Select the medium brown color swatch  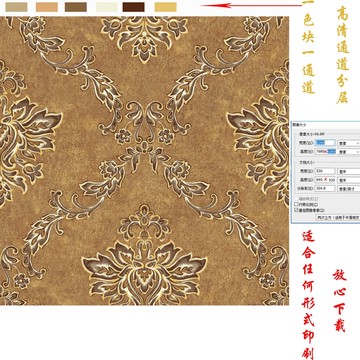pos(76,7)
